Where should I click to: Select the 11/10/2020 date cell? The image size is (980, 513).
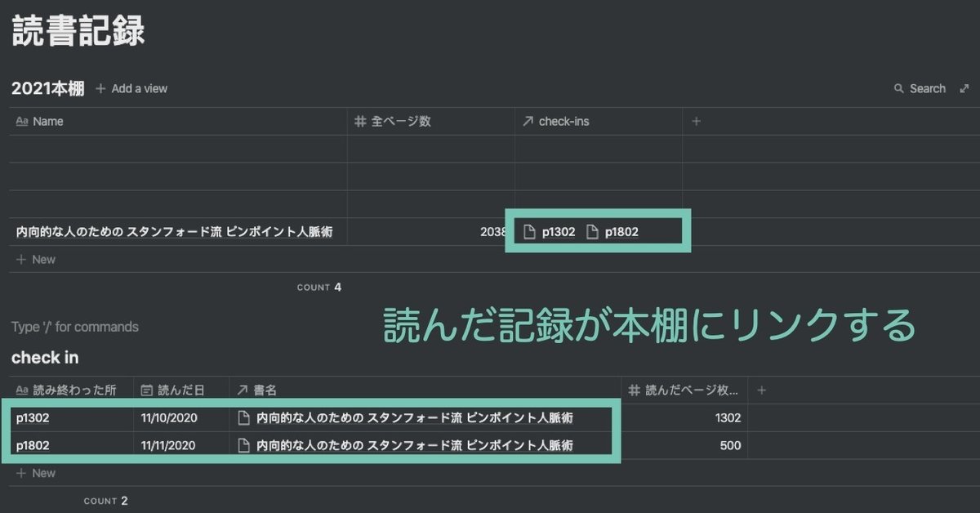(x=181, y=418)
